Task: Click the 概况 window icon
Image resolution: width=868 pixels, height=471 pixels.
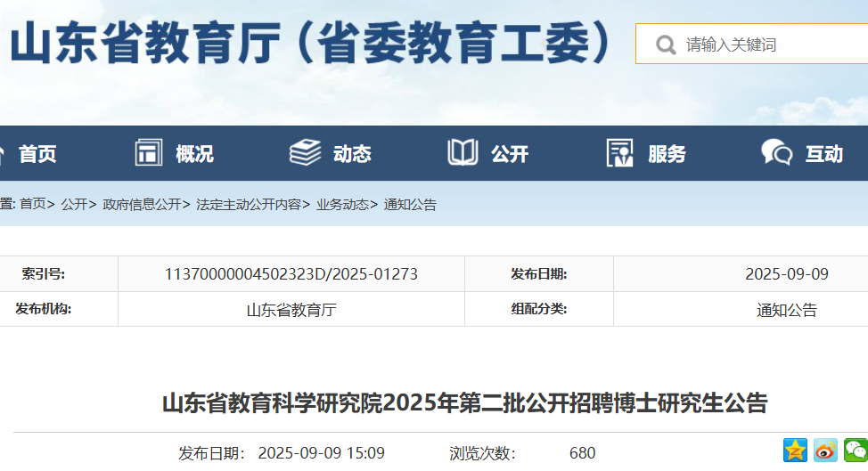Action: tap(148, 152)
